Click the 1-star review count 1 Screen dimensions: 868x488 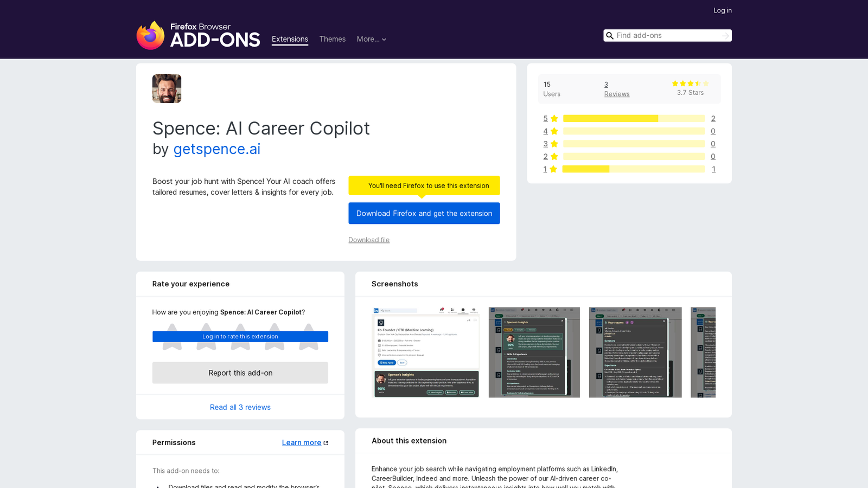click(x=714, y=169)
